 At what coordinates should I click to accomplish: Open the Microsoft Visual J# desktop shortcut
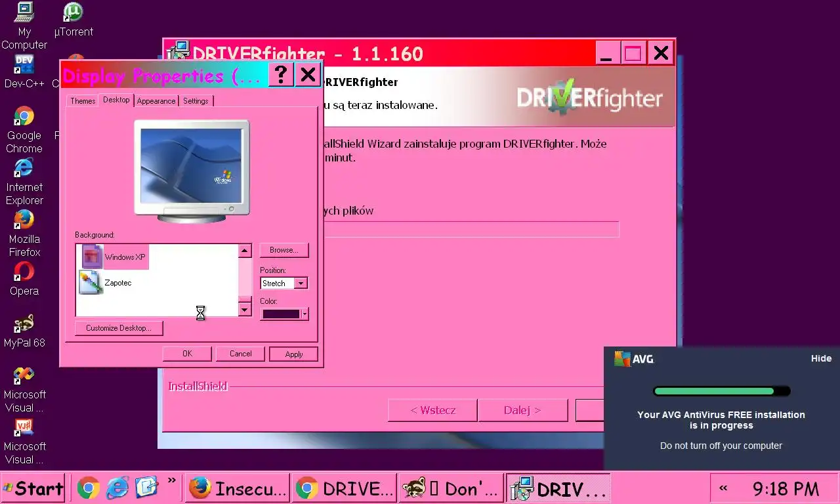tap(24, 440)
